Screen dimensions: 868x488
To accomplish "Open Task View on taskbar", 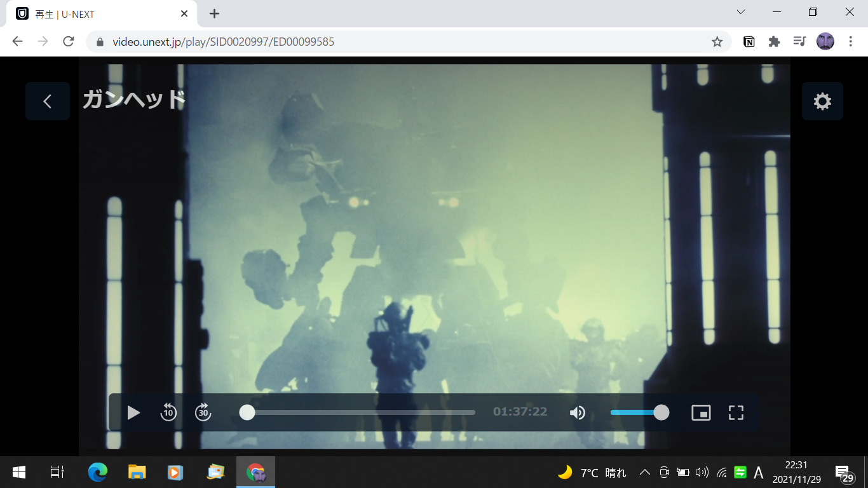I will click(x=57, y=472).
